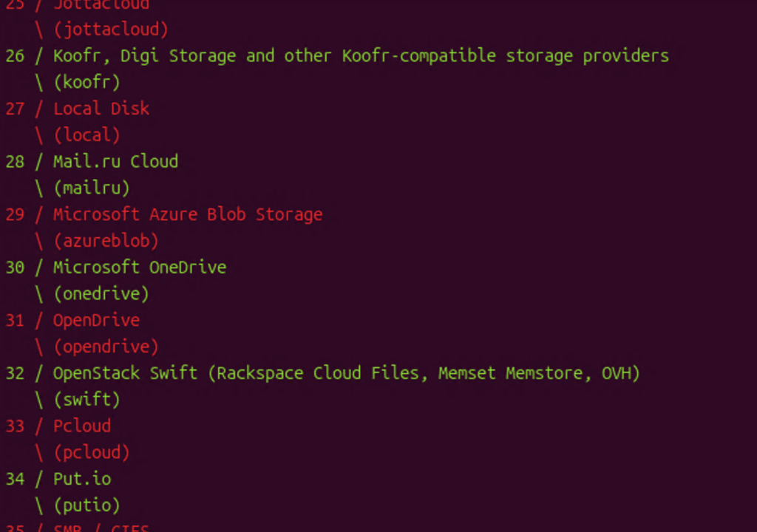Select the red "OpenDrive" entry
Viewport: 757px width, 532px height.
pos(96,320)
